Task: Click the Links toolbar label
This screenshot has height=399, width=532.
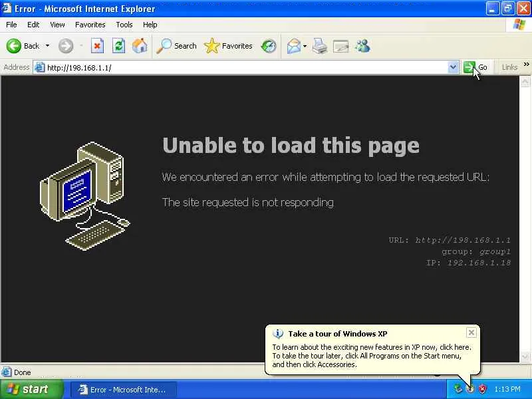Action: pos(509,67)
